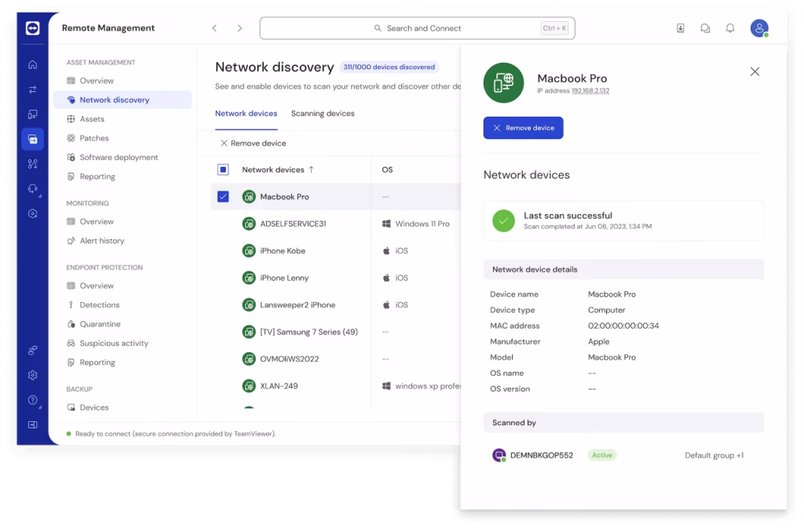This screenshot has width=804, height=532.
Task: Open the settings gear in left rail
Action: click(32, 375)
